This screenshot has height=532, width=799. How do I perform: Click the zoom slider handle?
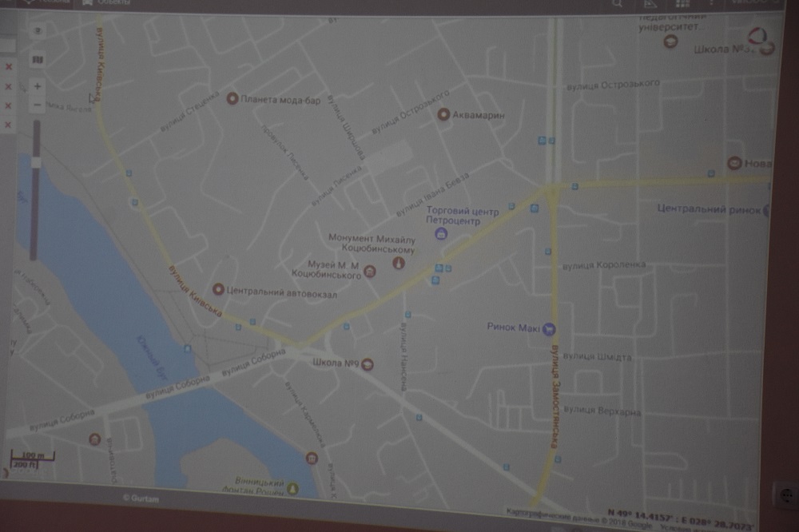[36, 162]
